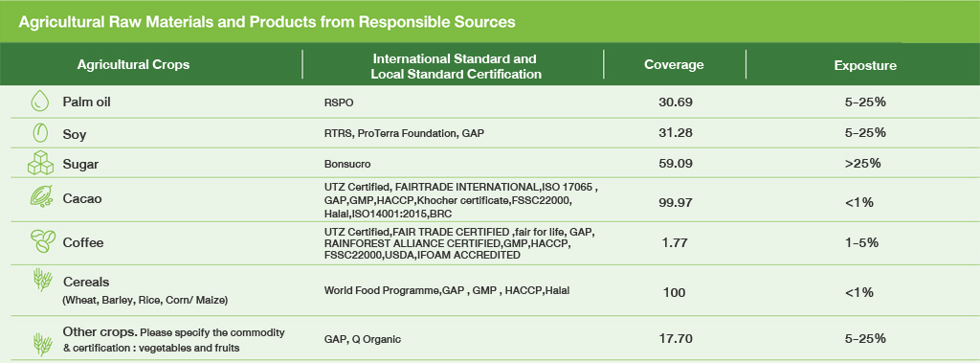The width and height of the screenshot is (980, 363).
Task: Select the 1–5% coffee exposure value
Action: click(x=864, y=242)
